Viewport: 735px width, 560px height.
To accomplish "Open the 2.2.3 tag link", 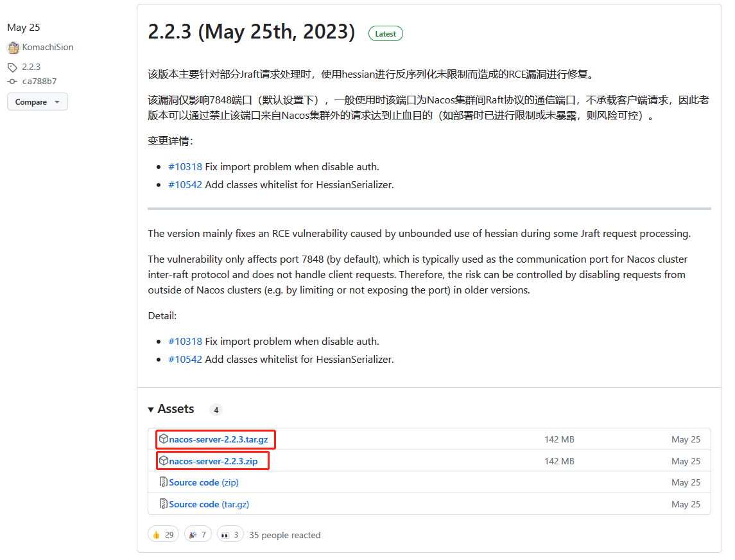I will (x=31, y=67).
